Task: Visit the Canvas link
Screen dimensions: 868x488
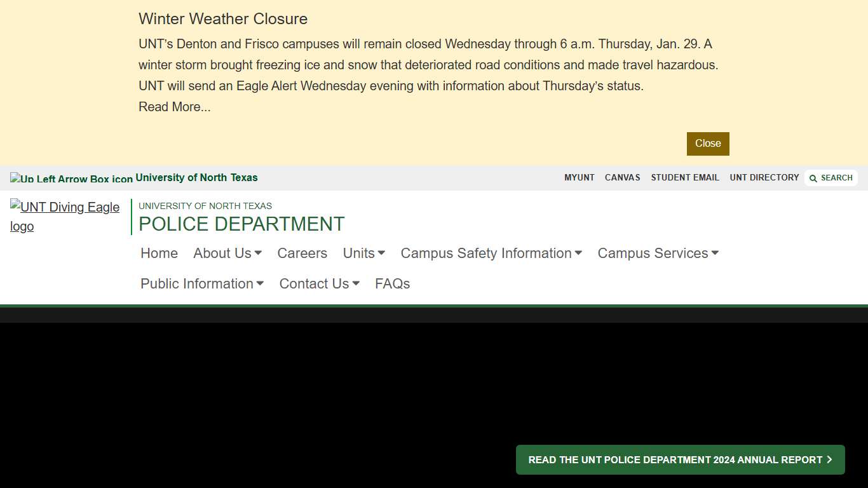Action: 623,178
